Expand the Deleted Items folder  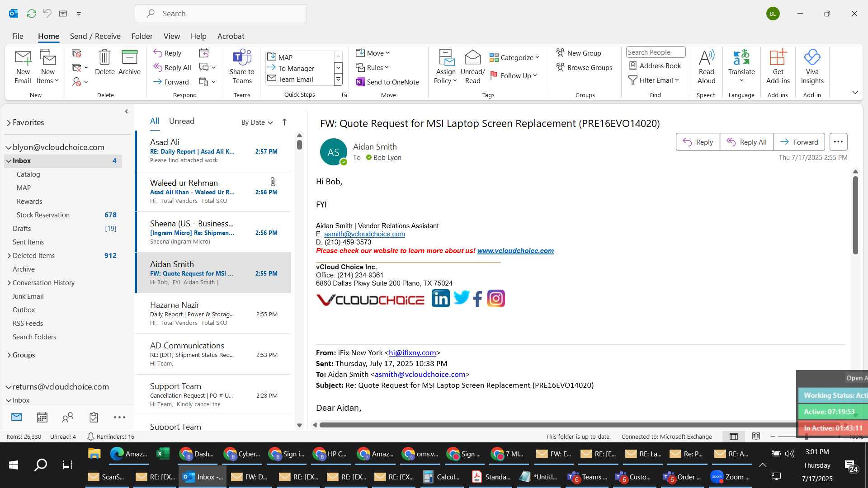point(9,256)
